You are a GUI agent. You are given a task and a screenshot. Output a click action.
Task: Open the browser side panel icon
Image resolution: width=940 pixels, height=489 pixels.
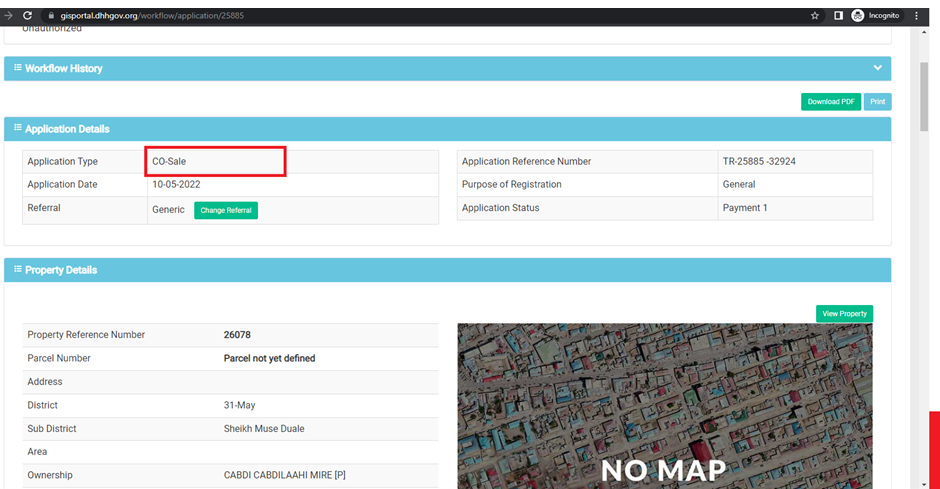pyautogui.click(x=838, y=16)
